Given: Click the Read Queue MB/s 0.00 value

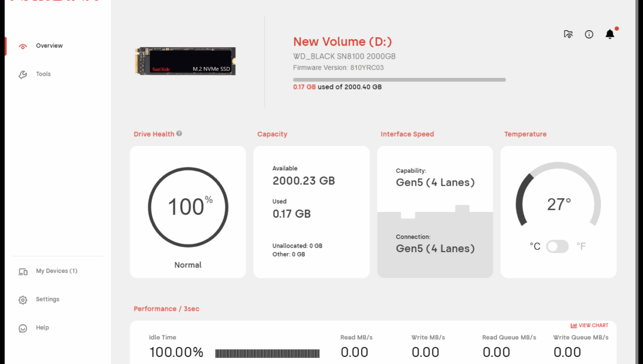Looking at the screenshot, I should click(x=496, y=352).
